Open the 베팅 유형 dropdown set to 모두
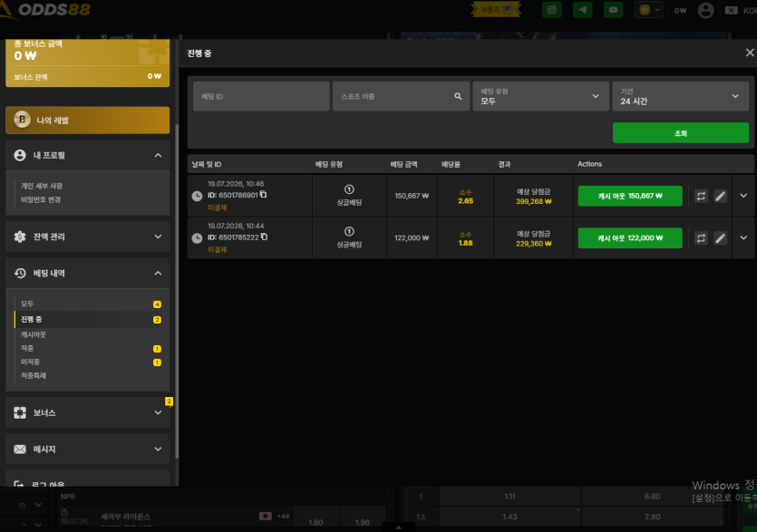757x532 pixels. coord(540,96)
